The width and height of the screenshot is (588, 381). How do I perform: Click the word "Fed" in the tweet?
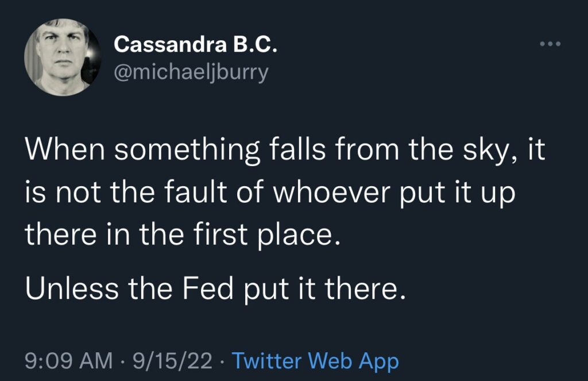(x=208, y=288)
